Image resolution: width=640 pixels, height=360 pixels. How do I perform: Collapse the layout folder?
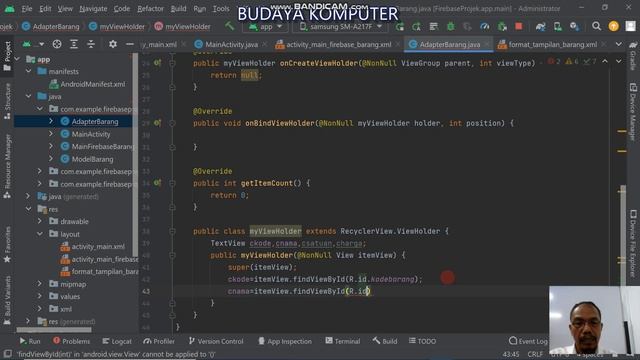click(40, 234)
